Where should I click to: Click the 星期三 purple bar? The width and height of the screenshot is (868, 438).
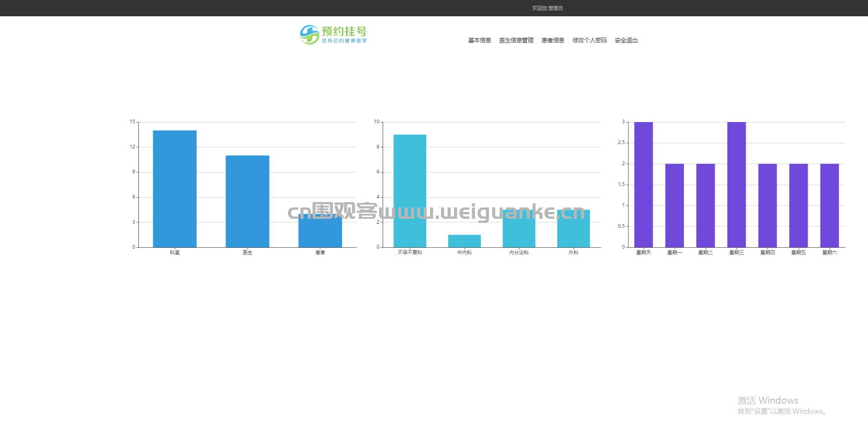pos(736,184)
